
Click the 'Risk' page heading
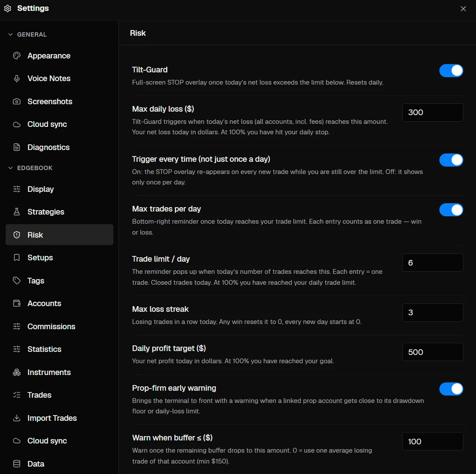pos(138,33)
